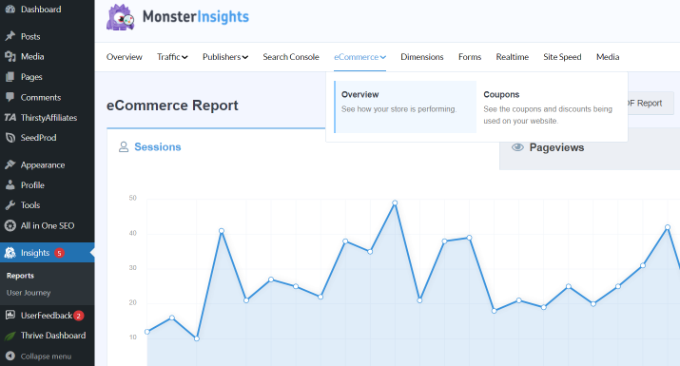This screenshot has width=680, height=366.
Task: Select Overview in eCommerce dropdown
Action: [405, 107]
